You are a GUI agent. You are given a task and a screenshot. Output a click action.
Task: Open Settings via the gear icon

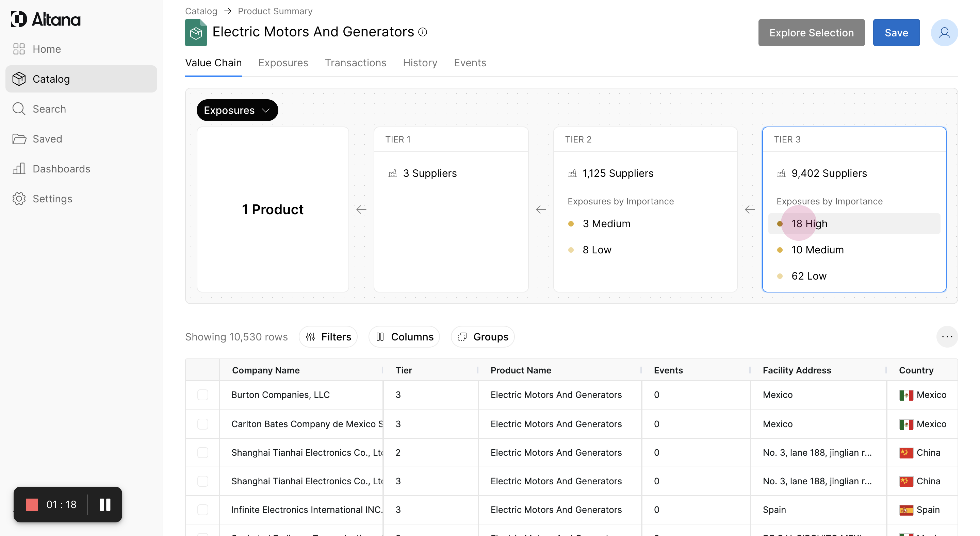[x=19, y=199]
